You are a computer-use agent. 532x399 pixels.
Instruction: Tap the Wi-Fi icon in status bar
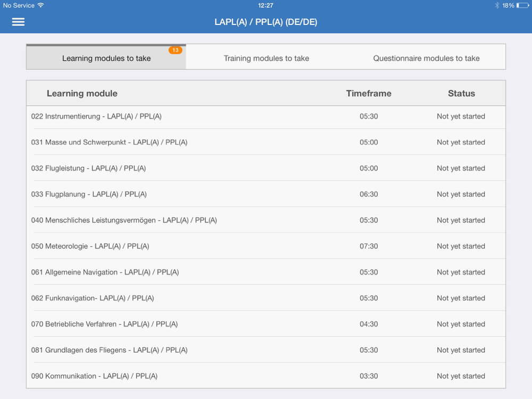click(41, 5)
